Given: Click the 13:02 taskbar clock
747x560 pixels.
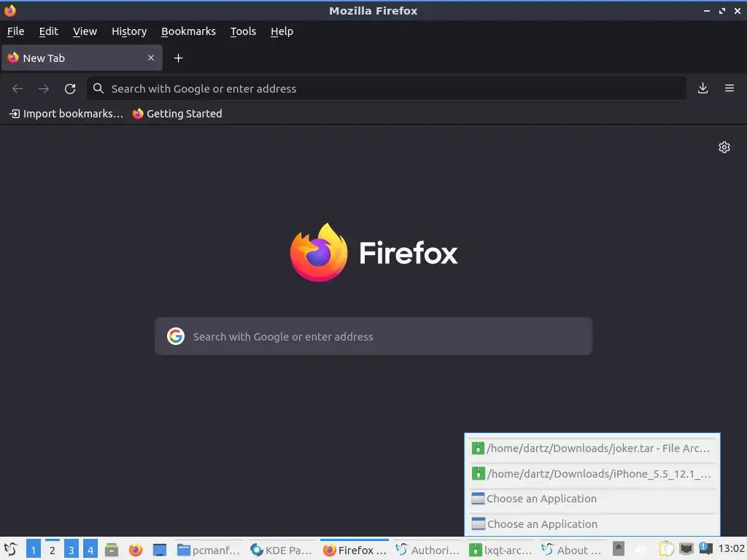Looking at the screenshot, I should tap(731, 549).
